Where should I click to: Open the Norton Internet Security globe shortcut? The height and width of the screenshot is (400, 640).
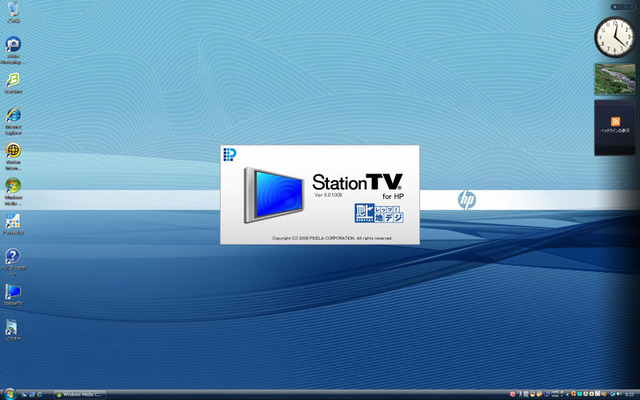[x=13, y=156]
